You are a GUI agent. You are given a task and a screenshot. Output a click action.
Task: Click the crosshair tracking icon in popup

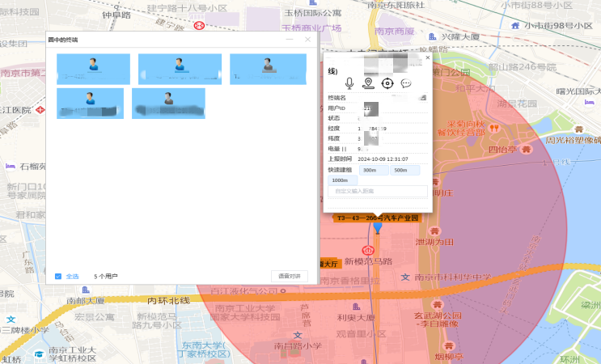[387, 83]
